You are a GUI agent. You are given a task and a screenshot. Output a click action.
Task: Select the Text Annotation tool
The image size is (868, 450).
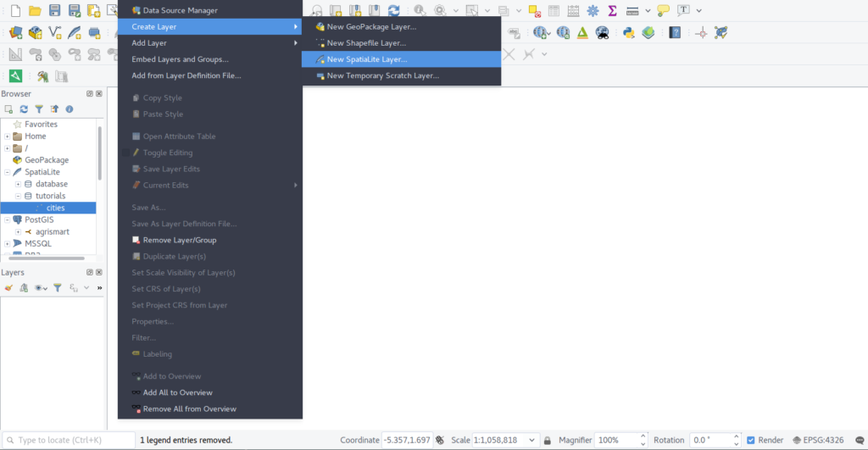point(683,10)
